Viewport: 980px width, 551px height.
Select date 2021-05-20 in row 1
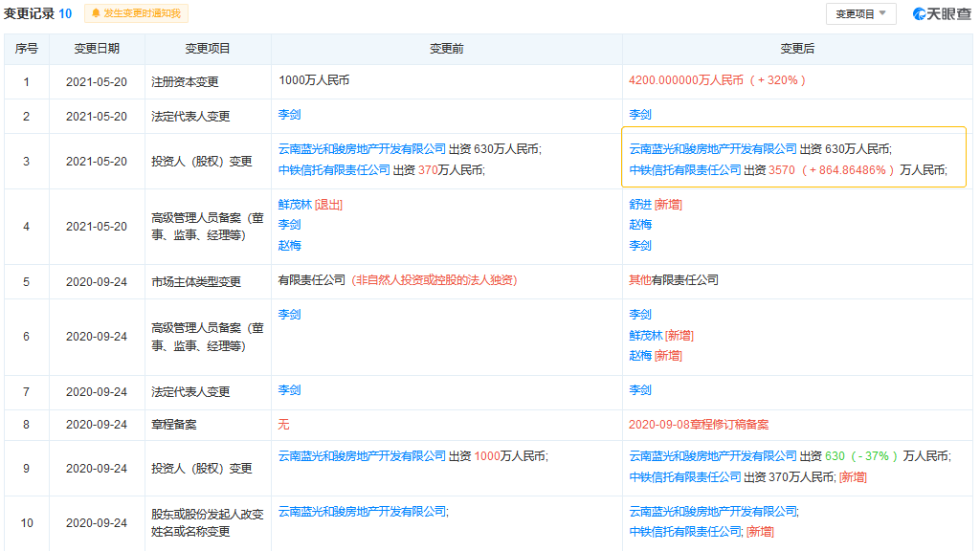[97, 82]
